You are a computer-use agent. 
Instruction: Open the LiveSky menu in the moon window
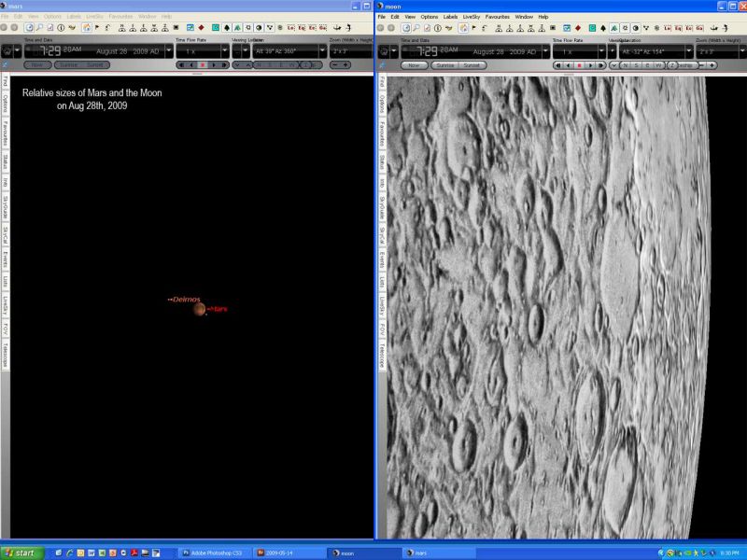coord(472,17)
